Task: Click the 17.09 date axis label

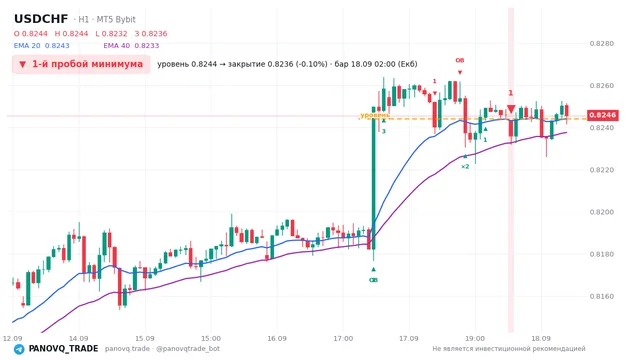Action: click(409, 339)
